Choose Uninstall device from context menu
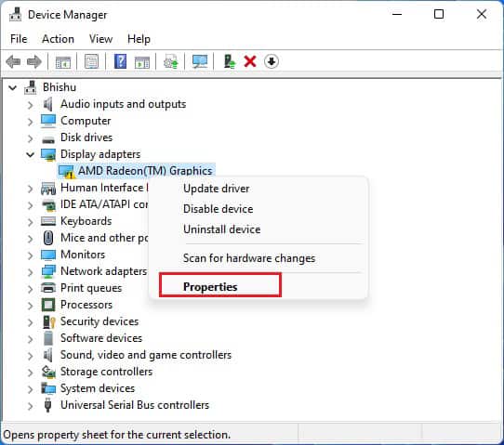 (x=222, y=229)
